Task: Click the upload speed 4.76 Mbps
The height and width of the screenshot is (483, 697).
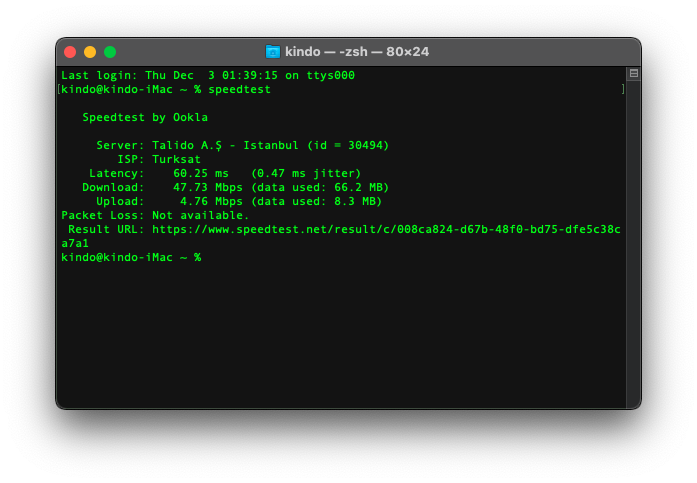Action: tap(211, 201)
